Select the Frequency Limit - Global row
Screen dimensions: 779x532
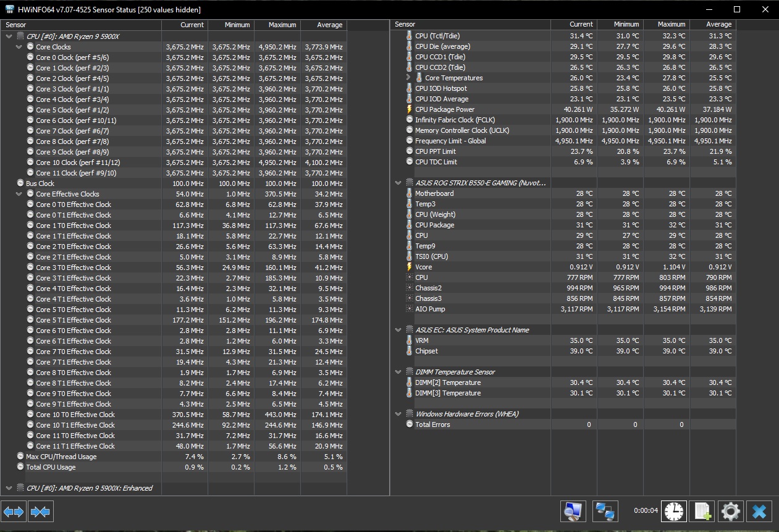pos(563,141)
